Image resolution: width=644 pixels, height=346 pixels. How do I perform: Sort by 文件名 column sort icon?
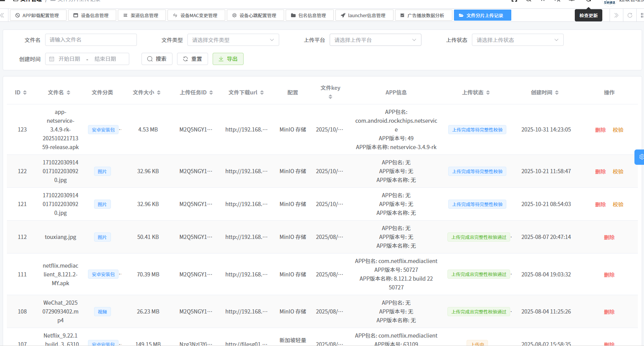(x=68, y=93)
